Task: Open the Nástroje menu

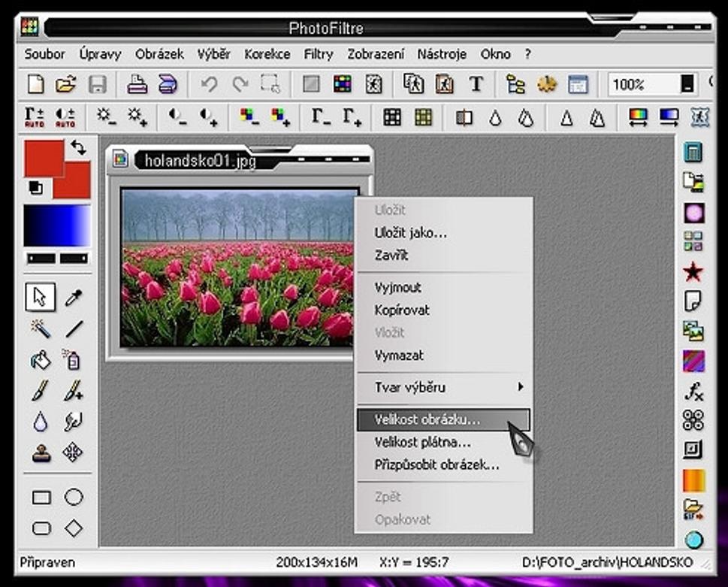Action: point(442,54)
